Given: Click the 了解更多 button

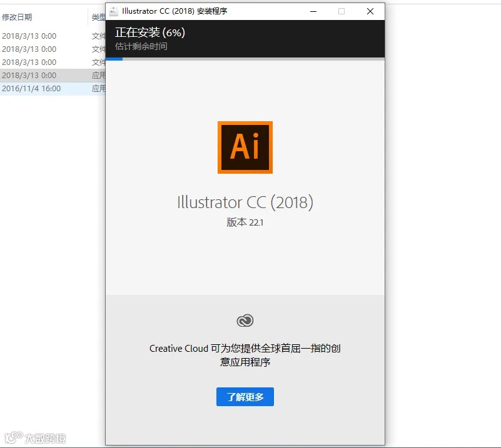Looking at the screenshot, I should (245, 397).
